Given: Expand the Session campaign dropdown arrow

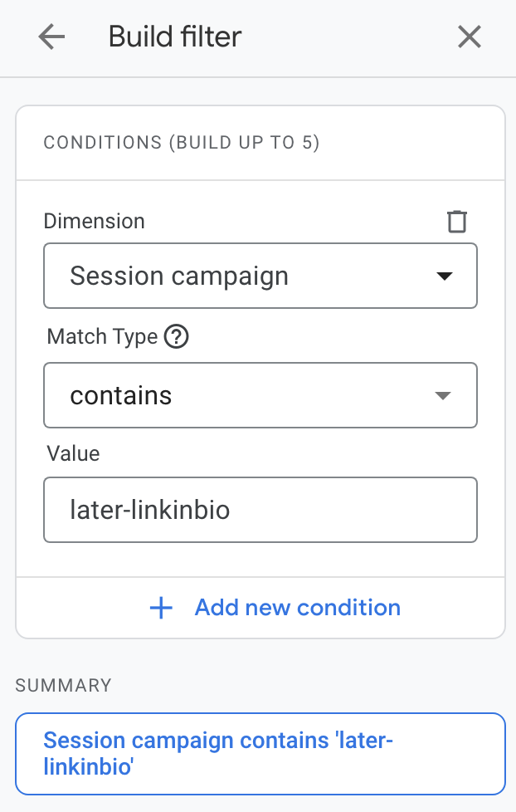Looking at the screenshot, I should (445, 276).
